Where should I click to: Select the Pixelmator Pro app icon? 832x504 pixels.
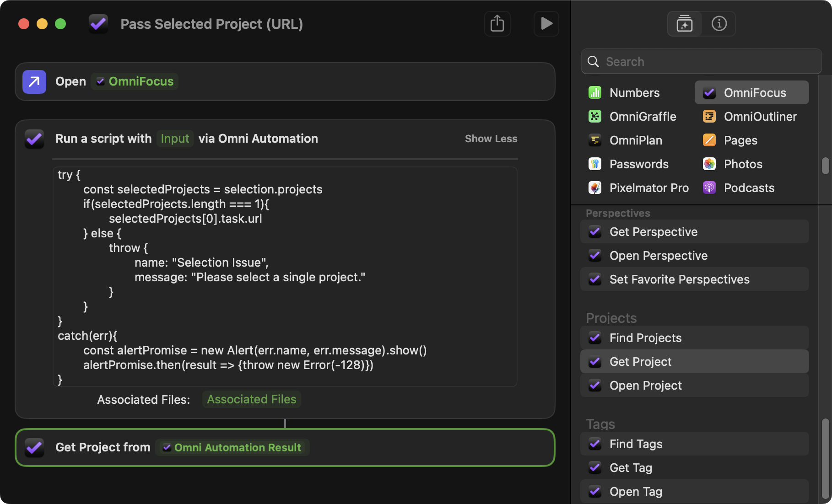tap(595, 188)
